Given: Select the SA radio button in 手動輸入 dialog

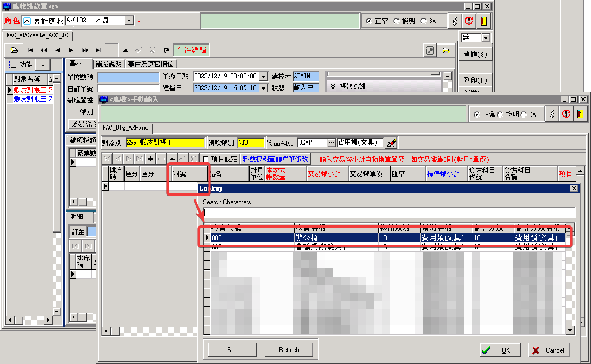Looking at the screenshot, I should [x=524, y=115].
